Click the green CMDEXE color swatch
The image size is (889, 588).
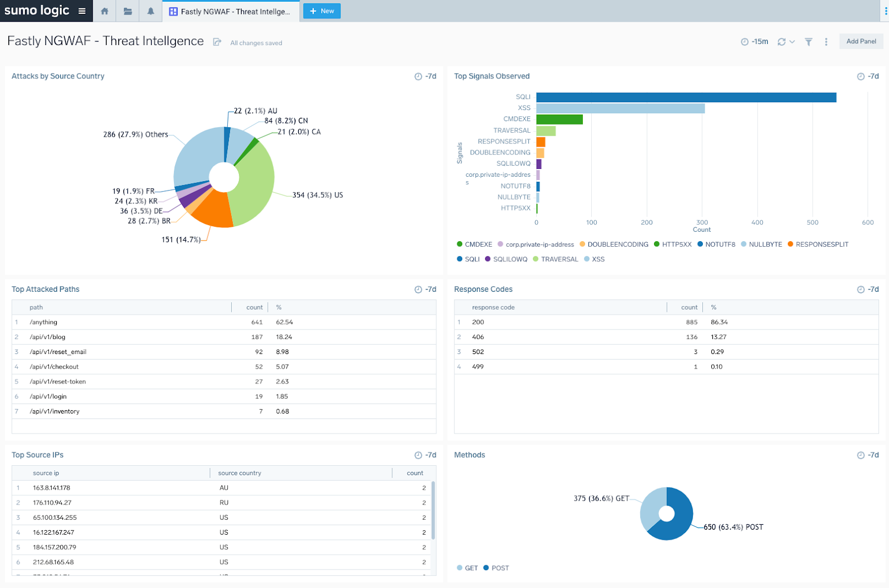[459, 244]
